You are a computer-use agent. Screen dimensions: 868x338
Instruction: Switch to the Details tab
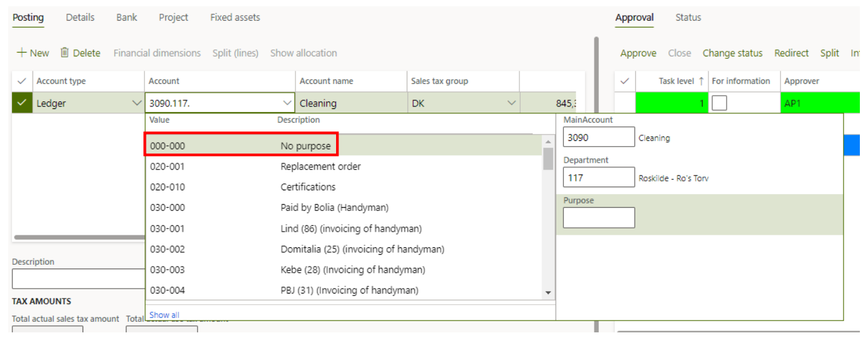coord(80,18)
